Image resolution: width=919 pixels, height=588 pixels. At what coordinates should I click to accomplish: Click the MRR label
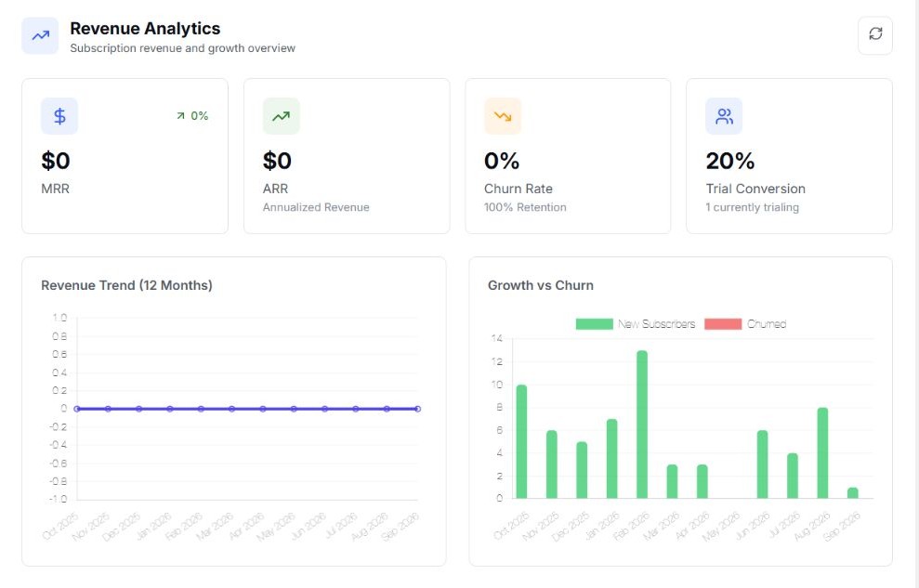(55, 189)
